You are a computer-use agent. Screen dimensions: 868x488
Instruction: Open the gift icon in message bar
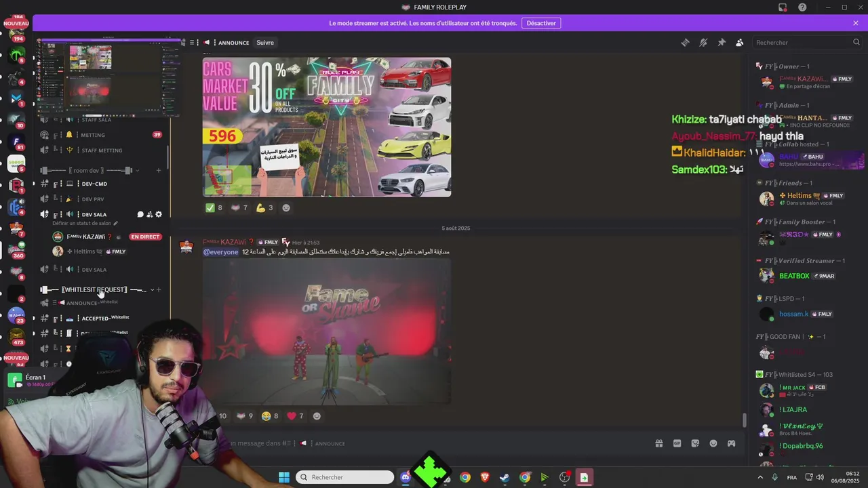[x=658, y=443]
